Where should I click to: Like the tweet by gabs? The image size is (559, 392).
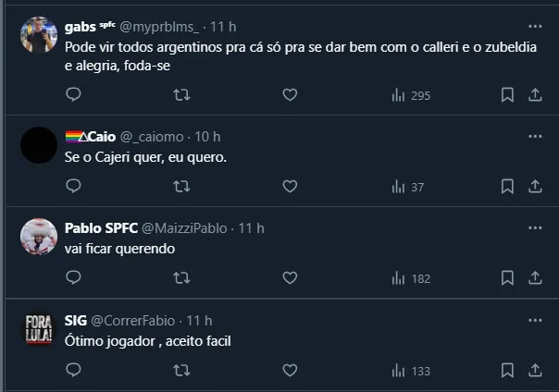(x=290, y=94)
